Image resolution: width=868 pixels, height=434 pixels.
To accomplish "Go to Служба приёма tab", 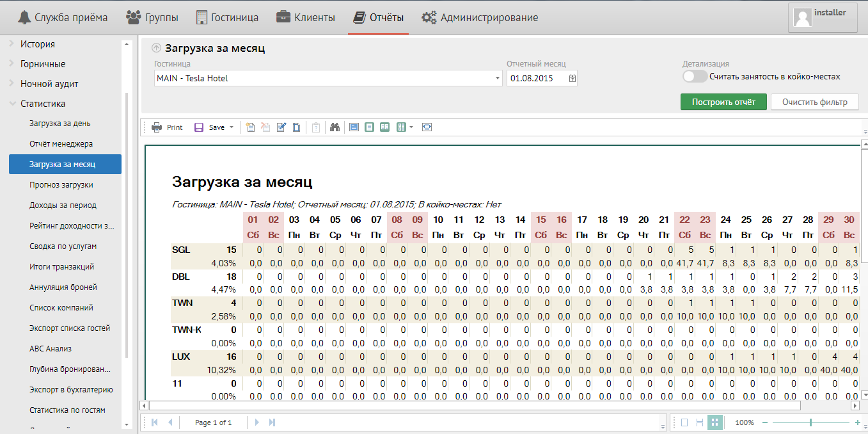I will (63, 17).
